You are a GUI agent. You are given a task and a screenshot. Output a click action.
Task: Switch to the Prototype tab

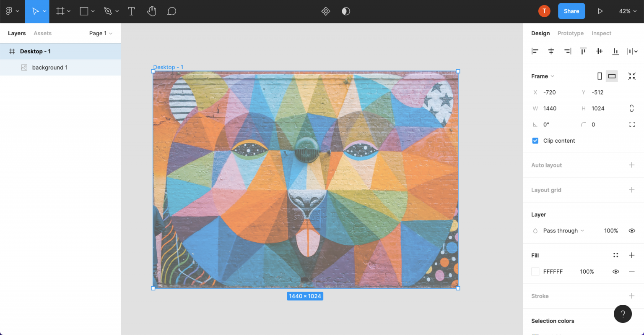point(570,33)
